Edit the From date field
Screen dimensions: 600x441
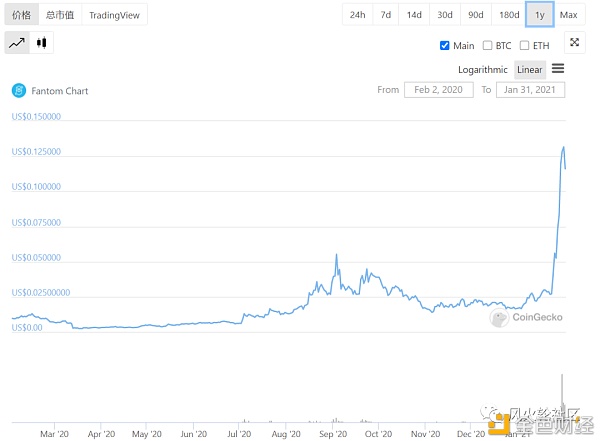point(439,90)
